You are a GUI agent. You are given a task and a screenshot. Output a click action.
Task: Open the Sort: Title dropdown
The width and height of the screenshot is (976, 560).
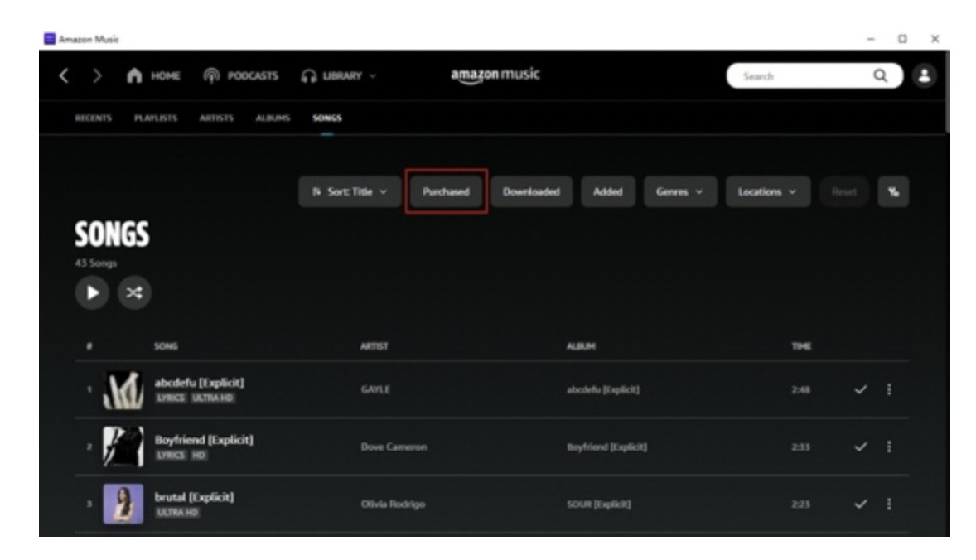(349, 191)
